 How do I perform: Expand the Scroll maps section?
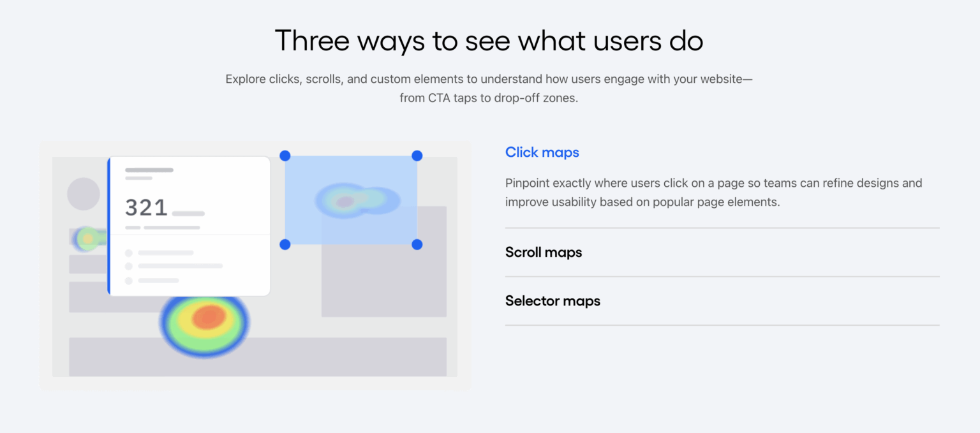544,253
